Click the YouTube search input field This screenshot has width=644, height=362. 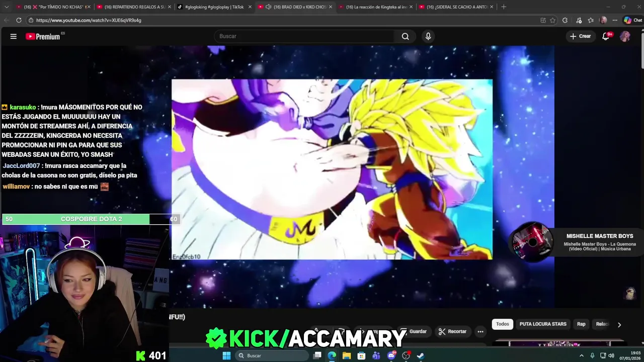304,36
